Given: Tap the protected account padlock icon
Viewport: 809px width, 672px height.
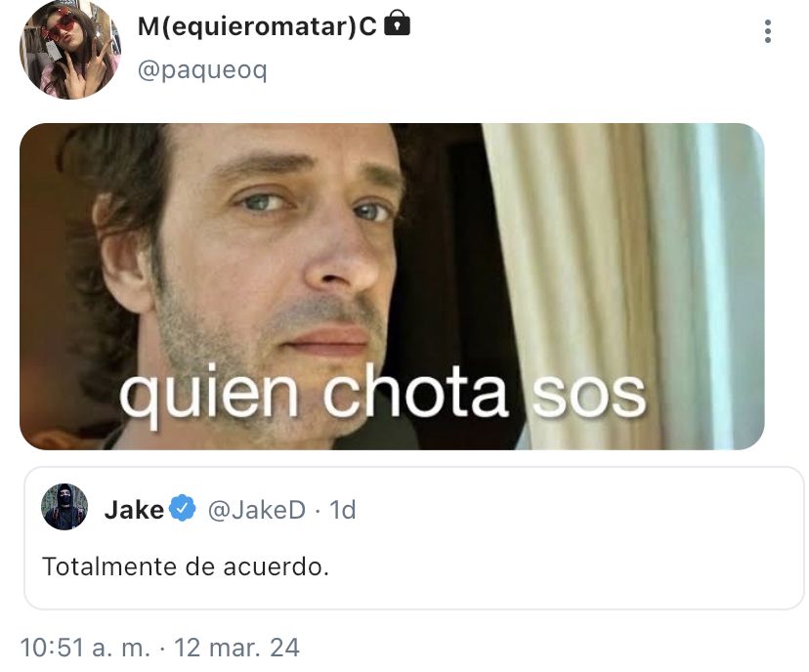Looking at the screenshot, I should (x=398, y=23).
